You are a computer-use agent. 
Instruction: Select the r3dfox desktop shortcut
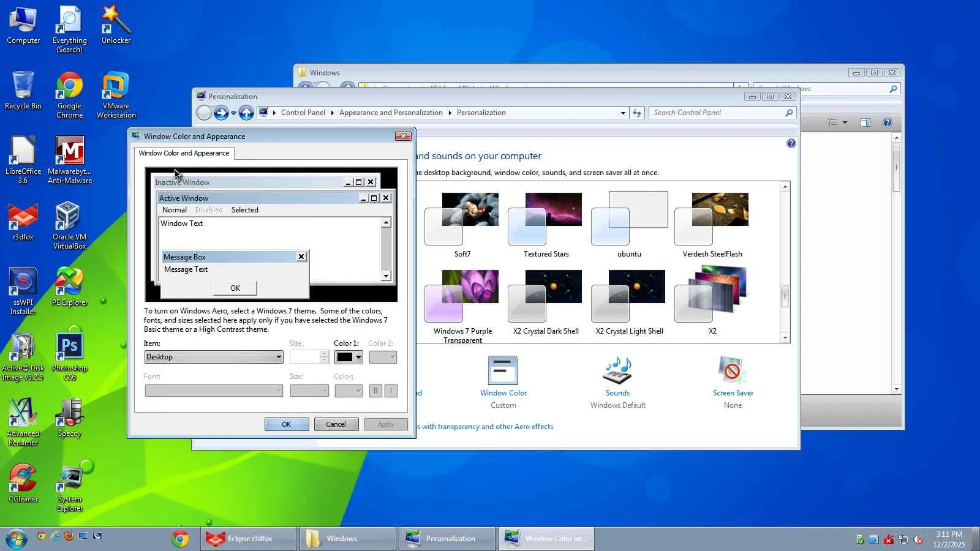pos(23,221)
